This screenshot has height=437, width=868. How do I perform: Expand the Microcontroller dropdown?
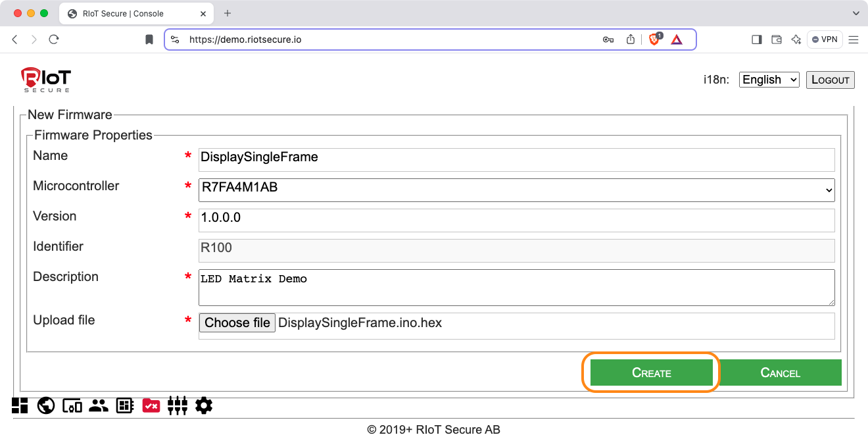click(516, 190)
